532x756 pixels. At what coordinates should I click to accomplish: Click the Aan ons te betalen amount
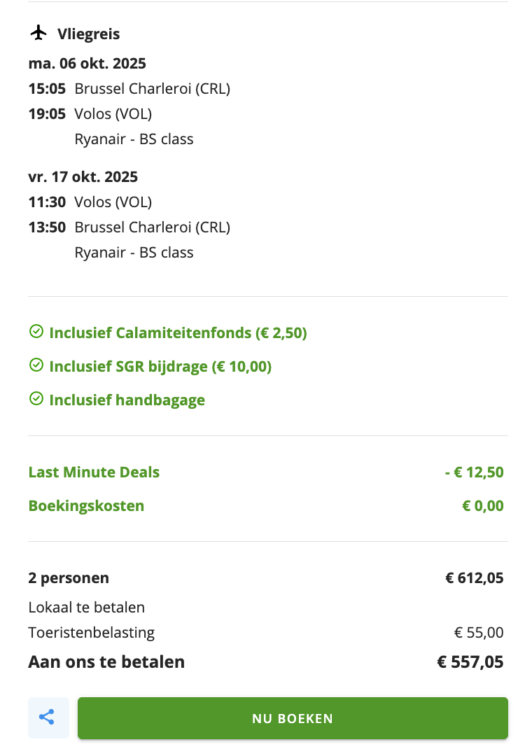470,661
